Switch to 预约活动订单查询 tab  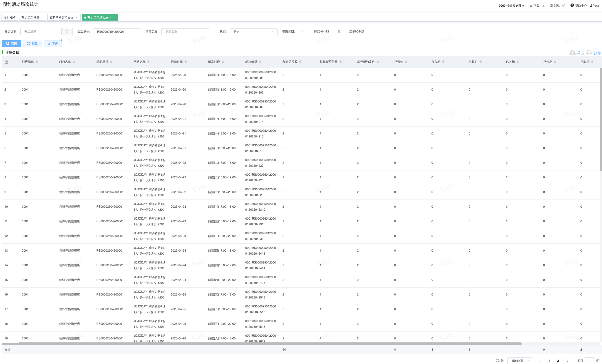(x=62, y=18)
